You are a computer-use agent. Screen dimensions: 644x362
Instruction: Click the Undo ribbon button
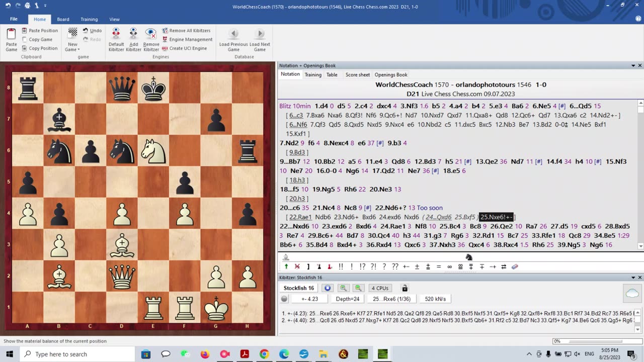(92, 31)
